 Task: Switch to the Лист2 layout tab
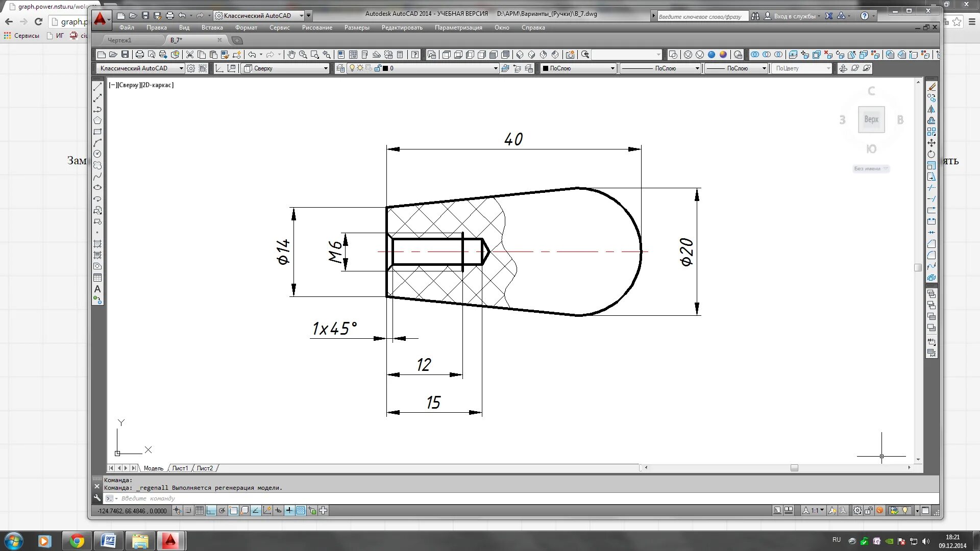[x=205, y=468]
